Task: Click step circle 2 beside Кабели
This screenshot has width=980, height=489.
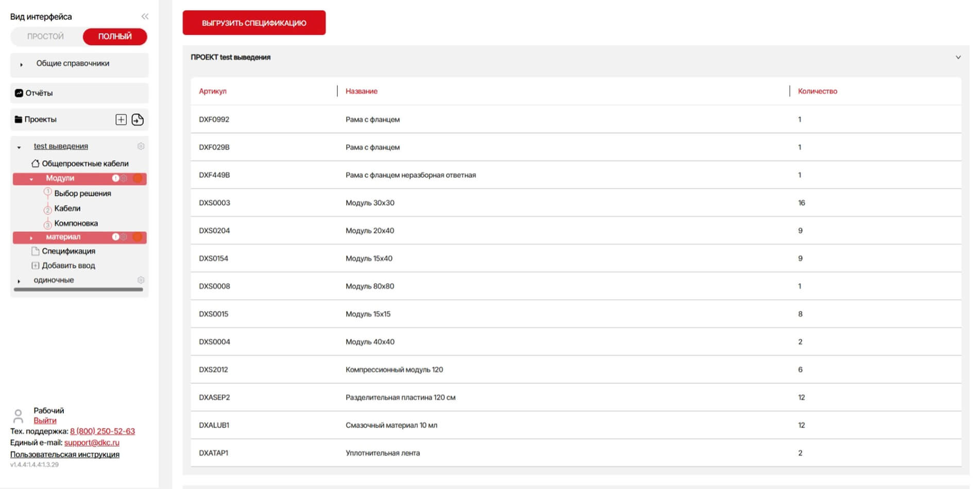Action: click(x=47, y=209)
